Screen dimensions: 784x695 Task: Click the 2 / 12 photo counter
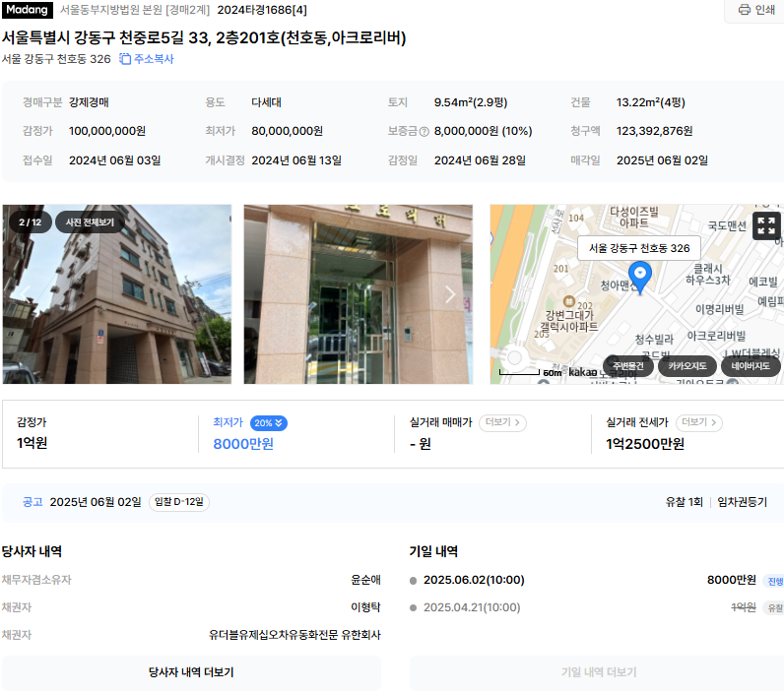click(x=30, y=222)
